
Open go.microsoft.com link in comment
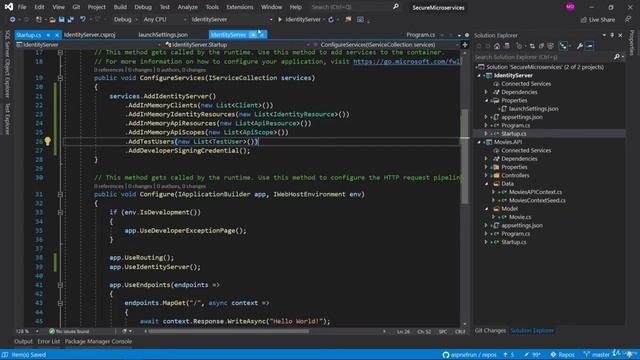[407, 62]
